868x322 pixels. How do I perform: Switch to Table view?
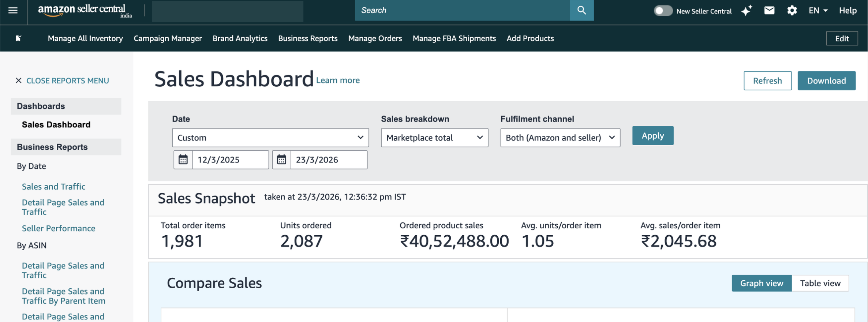(x=820, y=283)
